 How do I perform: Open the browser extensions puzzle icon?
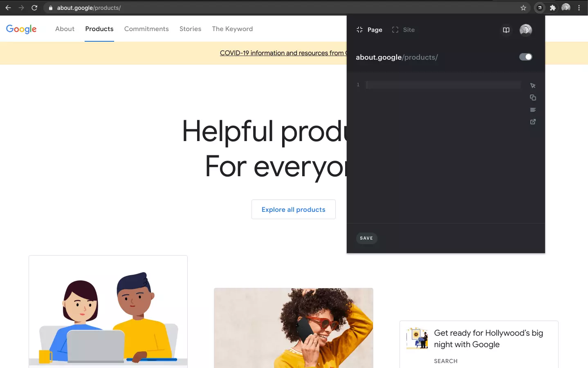click(x=552, y=7)
